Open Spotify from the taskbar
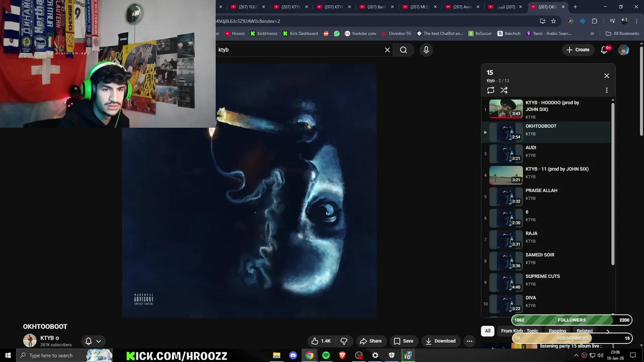 326,355
